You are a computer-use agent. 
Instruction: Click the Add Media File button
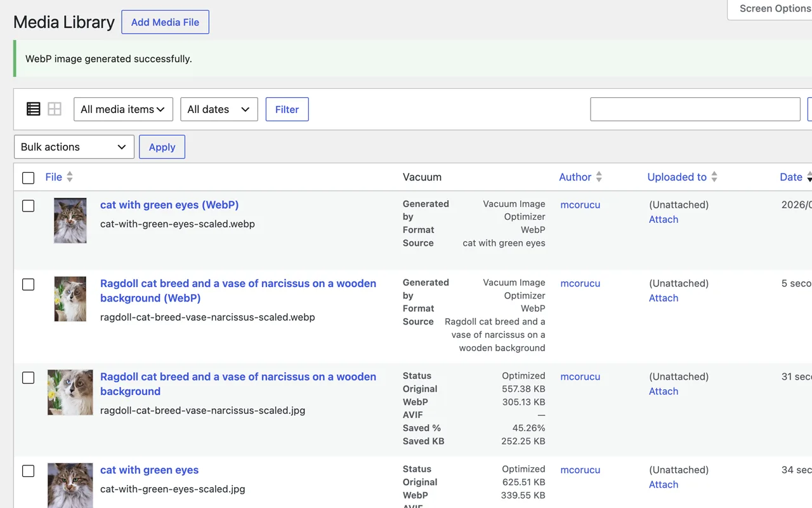pos(165,22)
